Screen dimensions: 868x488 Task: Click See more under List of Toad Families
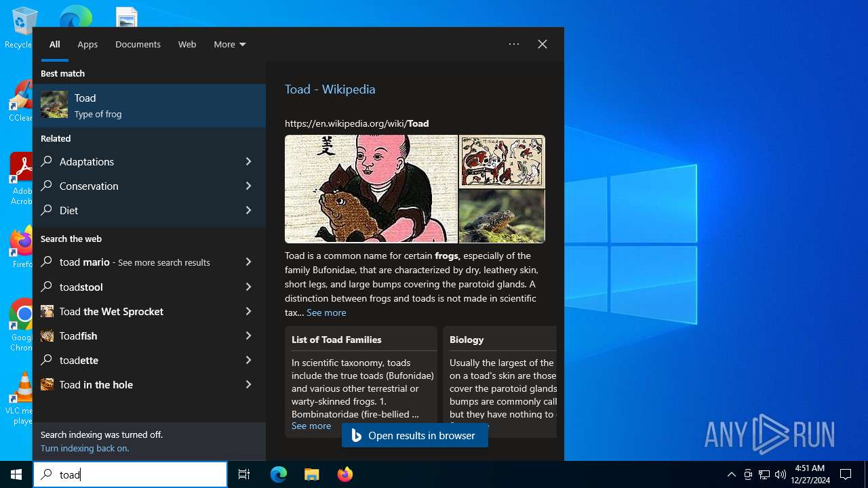pyautogui.click(x=311, y=426)
